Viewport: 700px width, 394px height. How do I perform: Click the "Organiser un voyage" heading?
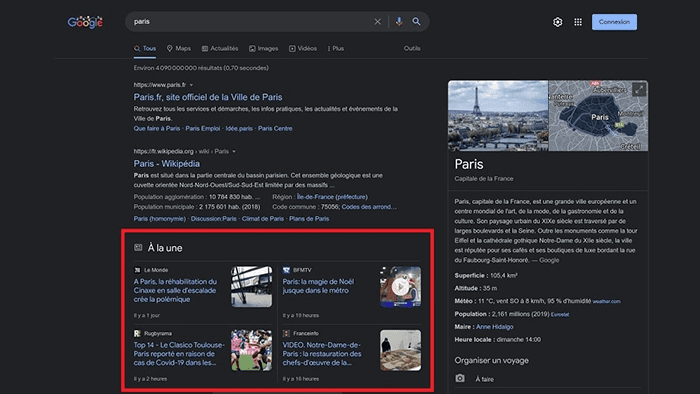492,360
